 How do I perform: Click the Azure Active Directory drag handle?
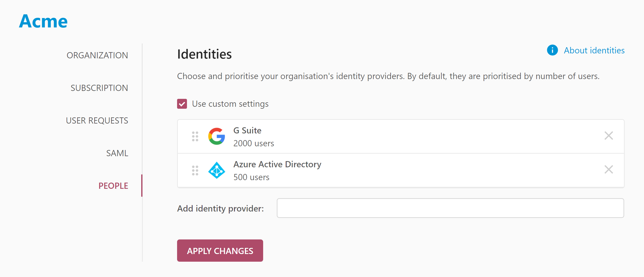(195, 170)
